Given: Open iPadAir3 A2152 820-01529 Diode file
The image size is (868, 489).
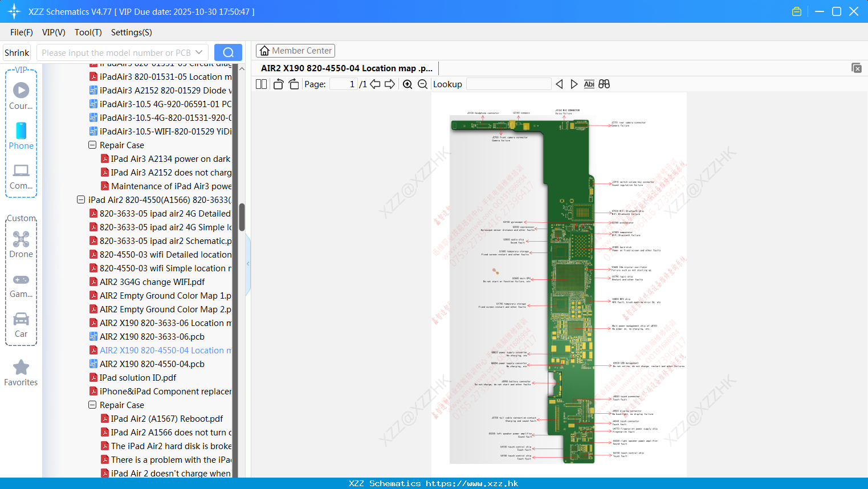Looking at the screenshot, I should [x=161, y=91].
